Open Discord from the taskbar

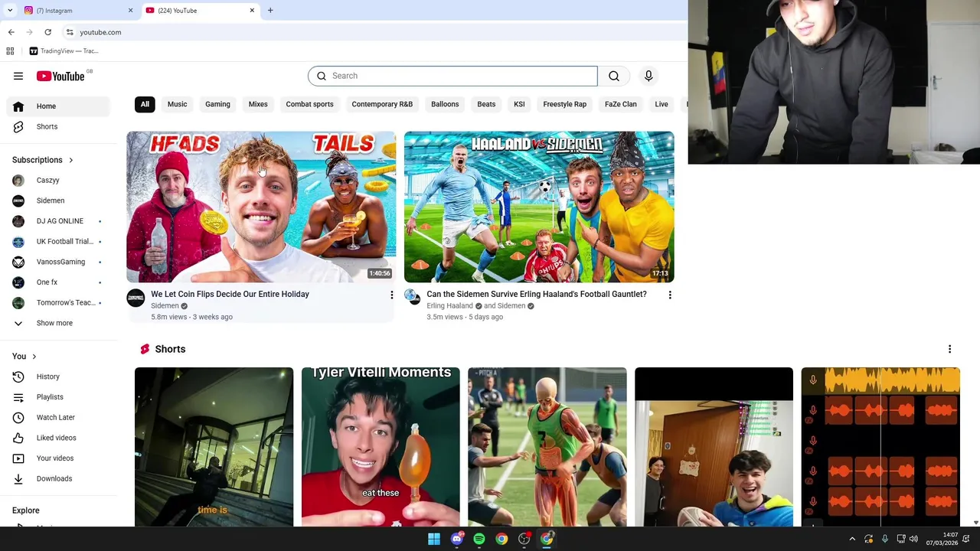coord(457,539)
